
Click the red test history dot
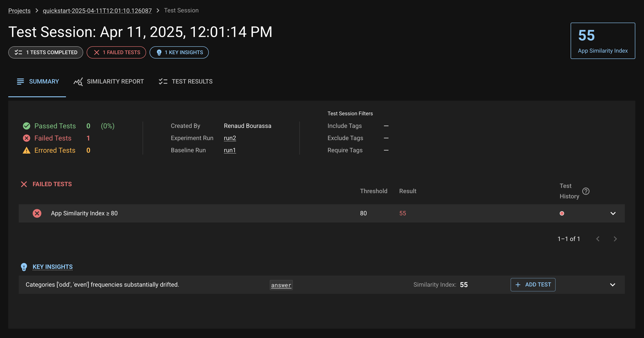click(x=562, y=213)
